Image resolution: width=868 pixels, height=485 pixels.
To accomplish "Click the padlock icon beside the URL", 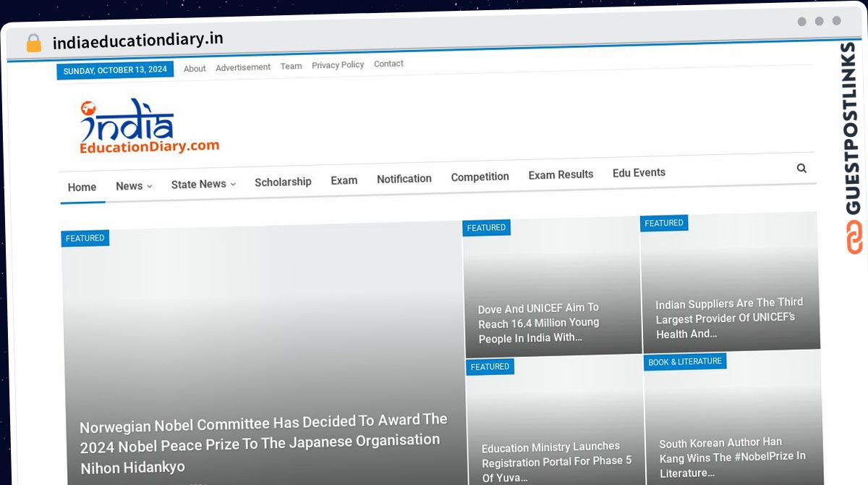I will click(x=34, y=43).
